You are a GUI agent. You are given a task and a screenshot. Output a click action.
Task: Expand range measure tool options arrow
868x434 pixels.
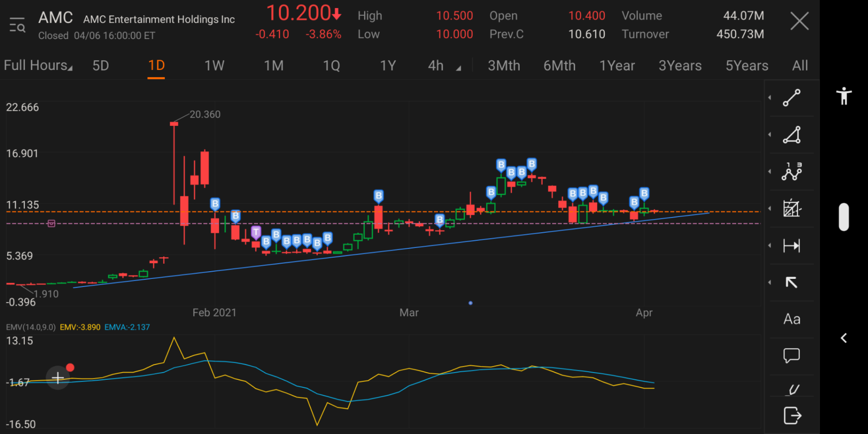click(x=770, y=245)
